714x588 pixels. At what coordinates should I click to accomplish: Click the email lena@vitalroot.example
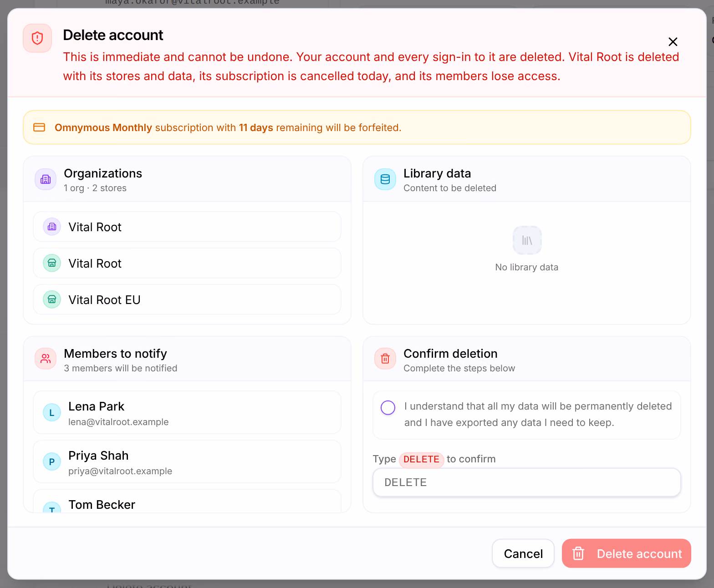(x=118, y=422)
